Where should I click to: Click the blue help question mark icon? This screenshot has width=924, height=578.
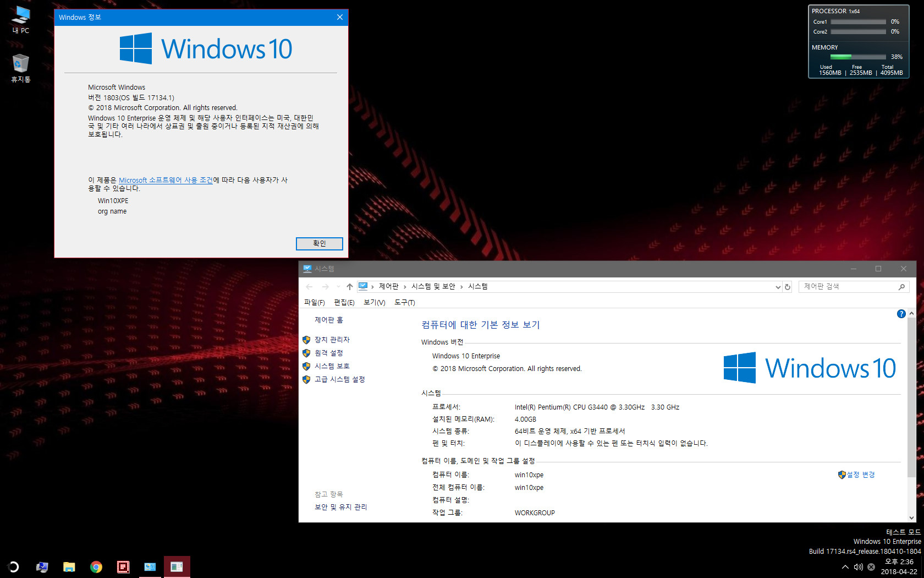pyautogui.click(x=901, y=314)
